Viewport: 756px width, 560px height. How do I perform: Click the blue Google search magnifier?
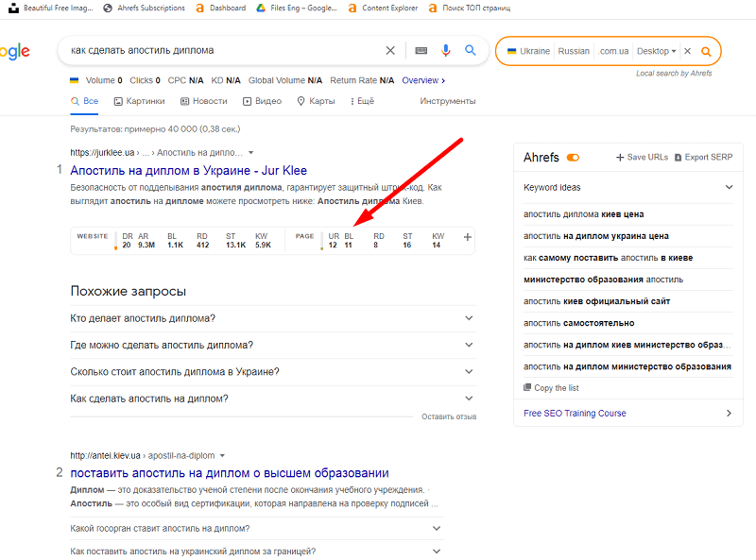point(470,50)
